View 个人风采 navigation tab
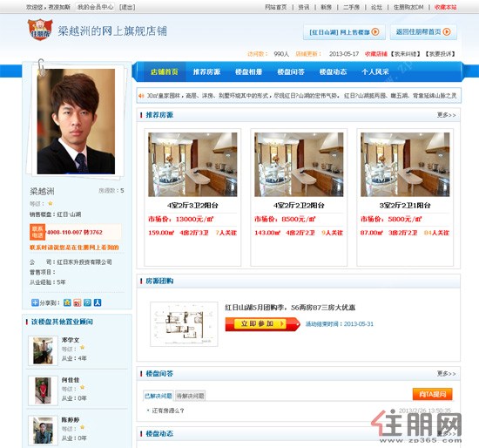 (x=375, y=71)
